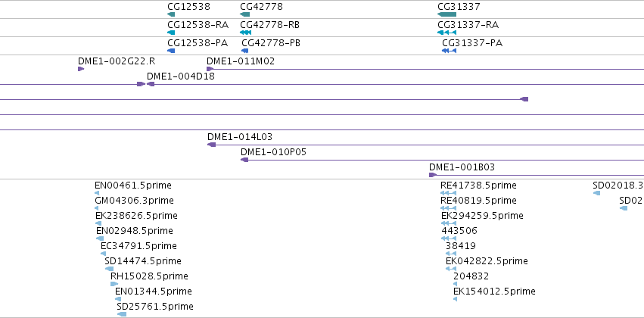
Task: Select the 38419 feature glyph
Action: (x=451, y=254)
